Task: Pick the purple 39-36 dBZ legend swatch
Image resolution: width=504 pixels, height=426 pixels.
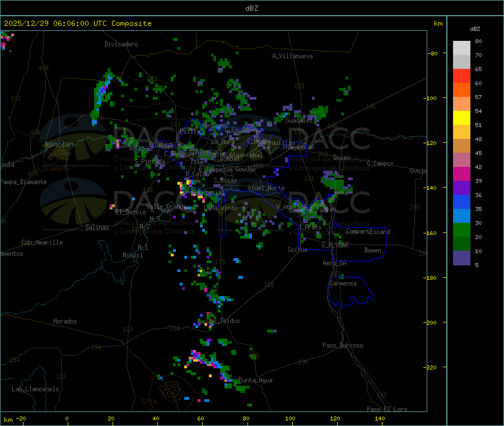Action: click(461, 188)
